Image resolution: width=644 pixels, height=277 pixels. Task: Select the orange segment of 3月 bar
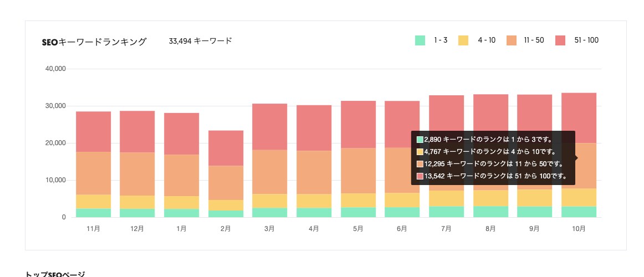[270, 172]
